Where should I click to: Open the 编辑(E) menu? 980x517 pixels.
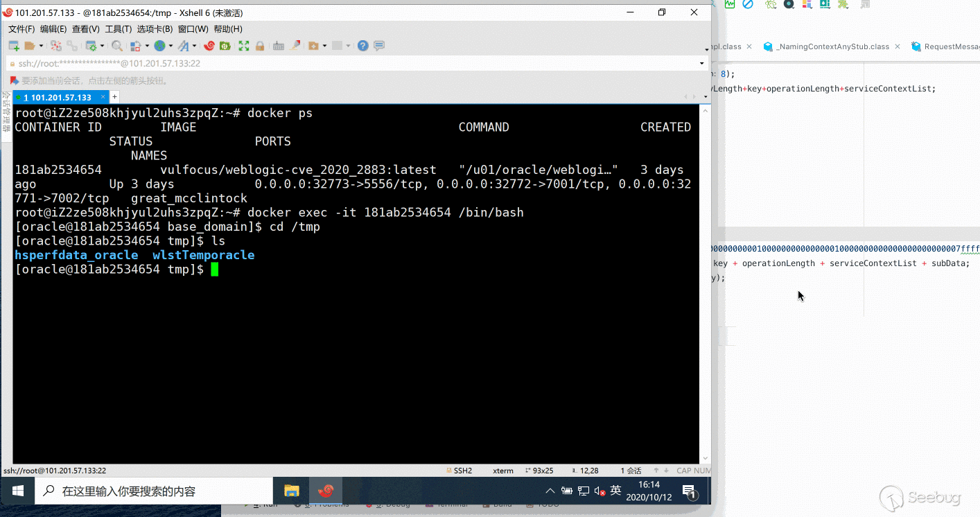(x=53, y=29)
